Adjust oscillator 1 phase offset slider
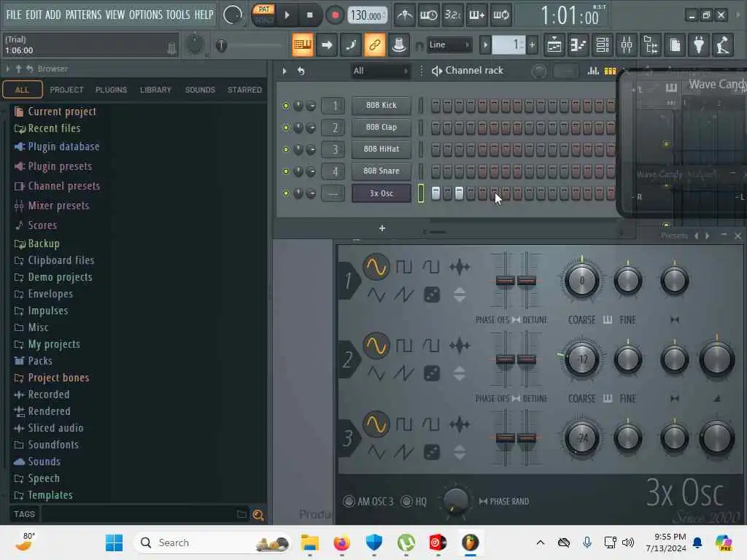 [505, 281]
